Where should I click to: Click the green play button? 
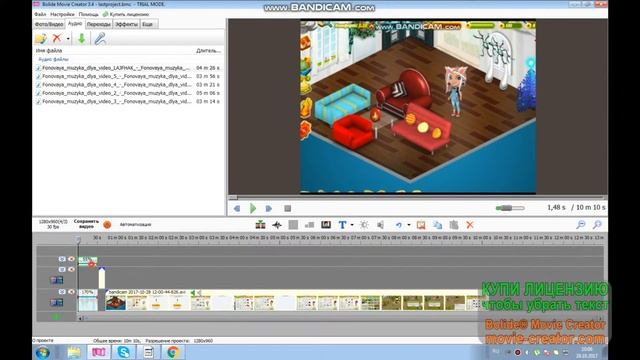253,208
